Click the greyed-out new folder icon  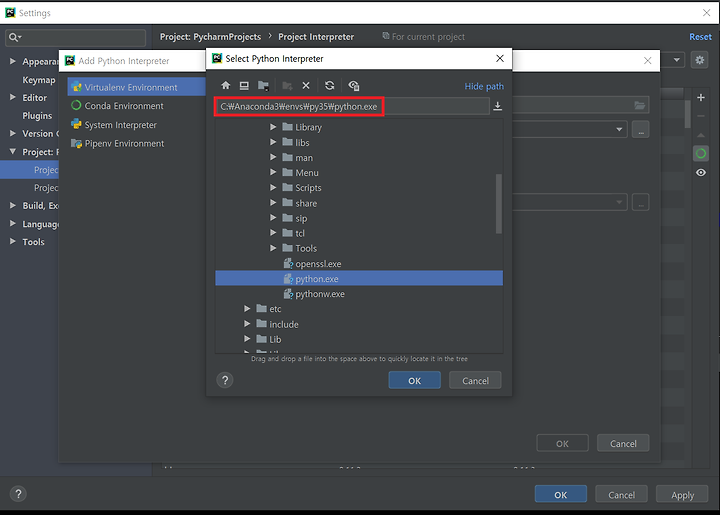tap(287, 85)
